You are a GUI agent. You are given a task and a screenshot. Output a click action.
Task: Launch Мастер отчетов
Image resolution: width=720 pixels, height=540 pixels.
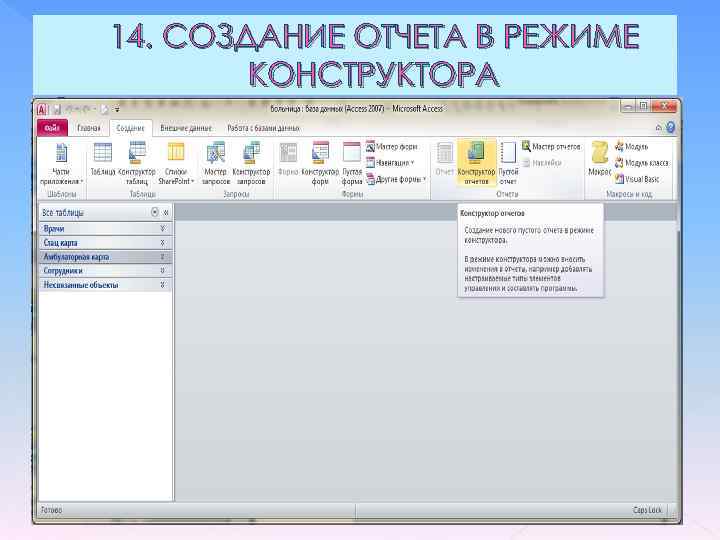click(551, 147)
